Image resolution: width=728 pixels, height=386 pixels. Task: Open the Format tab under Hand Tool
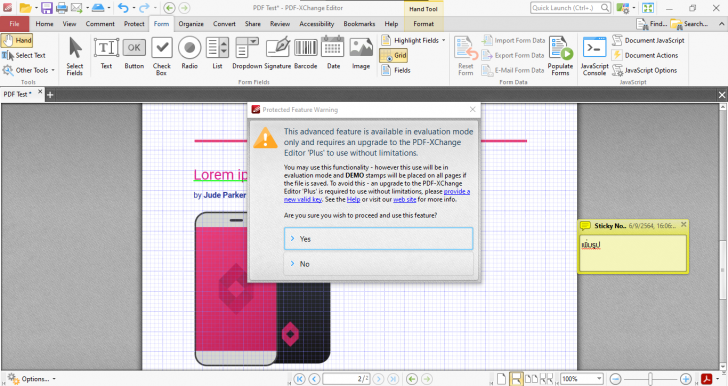423,24
